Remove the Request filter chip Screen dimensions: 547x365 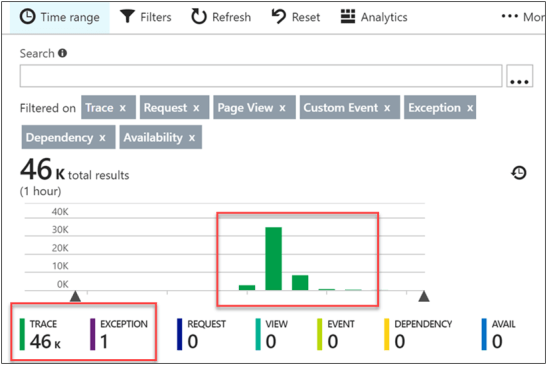point(196,108)
